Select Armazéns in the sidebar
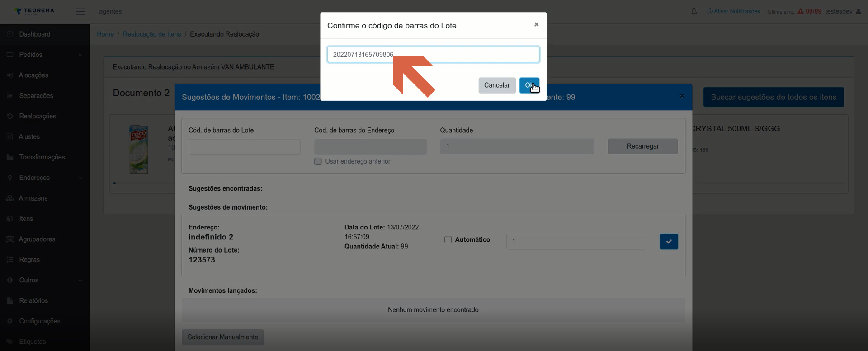This screenshot has width=868, height=351. pyautogui.click(x=33, y=198)
